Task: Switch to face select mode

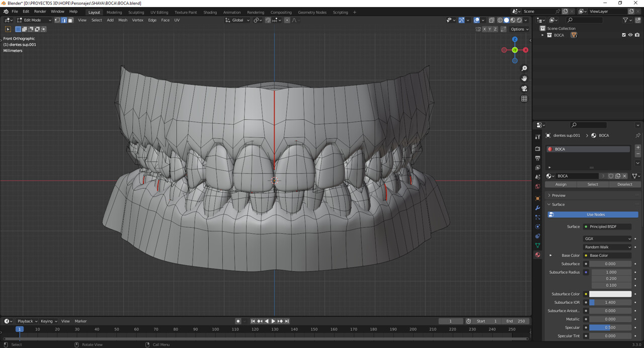Action: point(70,20)
